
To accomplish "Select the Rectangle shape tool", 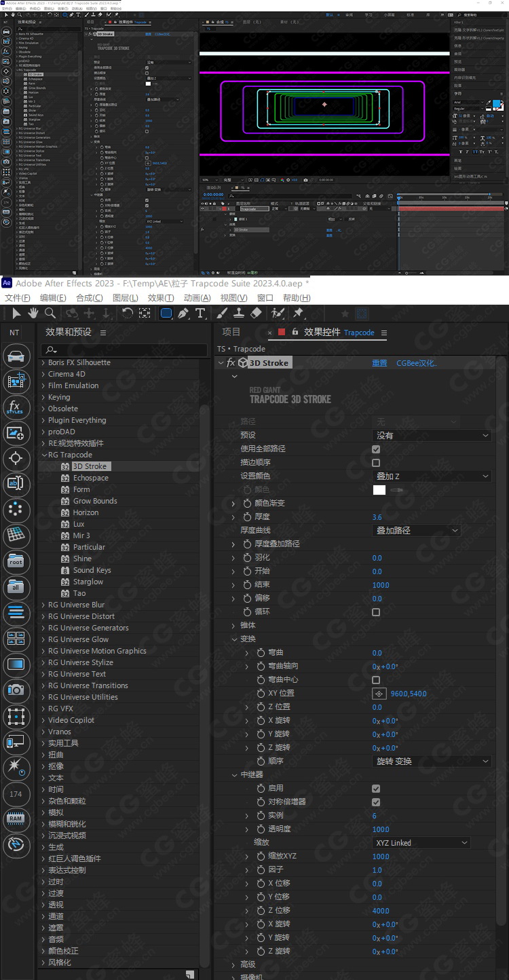I will pos(166,313).
